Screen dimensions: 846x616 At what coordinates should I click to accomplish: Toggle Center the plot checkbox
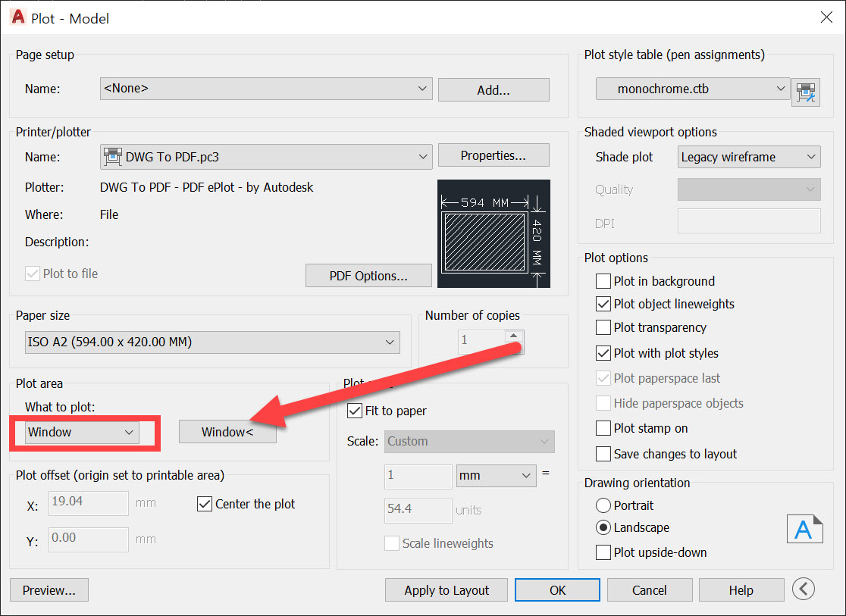(205, 504)
